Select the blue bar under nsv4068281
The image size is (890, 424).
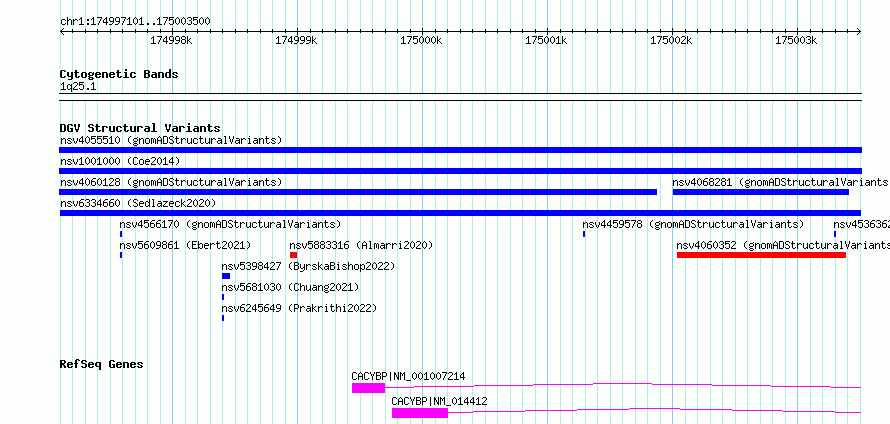click(x=761, y=192)
